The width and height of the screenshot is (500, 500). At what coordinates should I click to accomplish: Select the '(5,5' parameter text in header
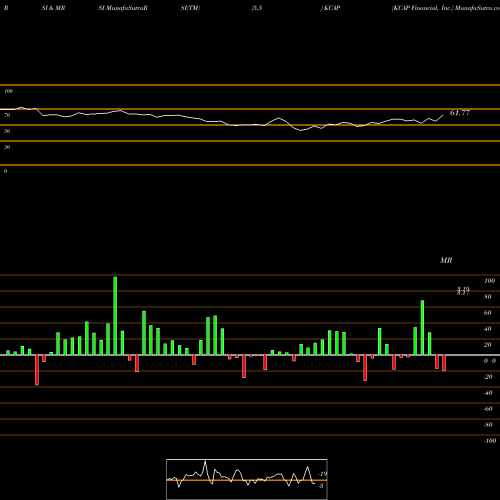coord(257,8)
